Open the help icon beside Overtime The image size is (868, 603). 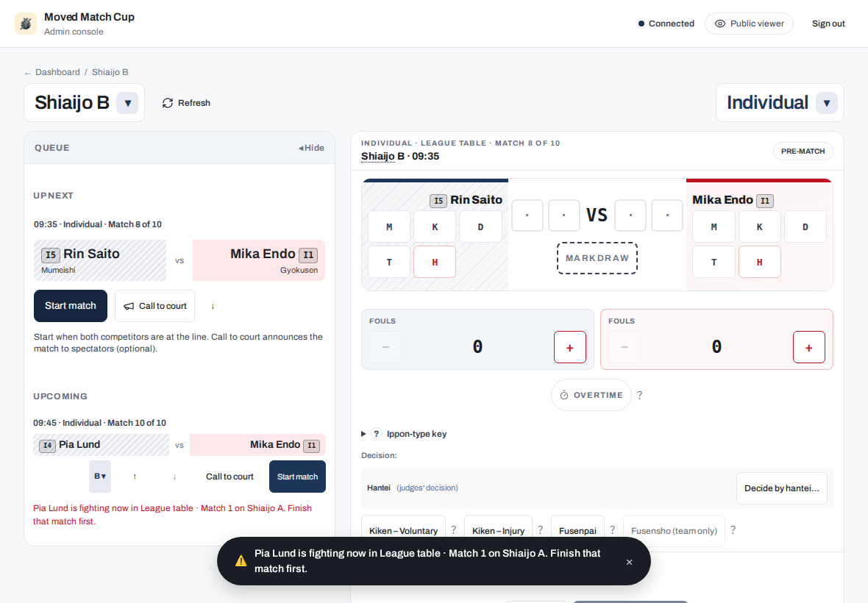640,395
